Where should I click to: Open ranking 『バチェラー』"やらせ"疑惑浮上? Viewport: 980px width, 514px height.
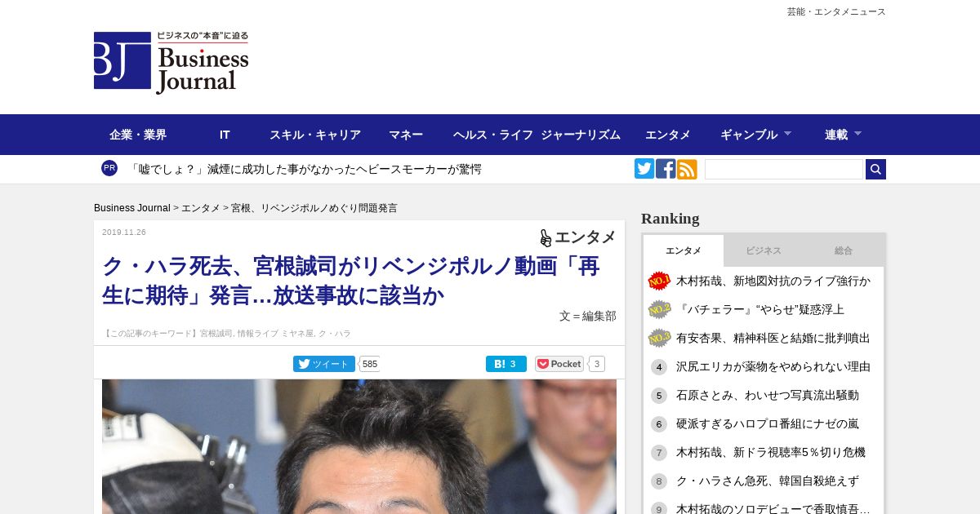760,309
